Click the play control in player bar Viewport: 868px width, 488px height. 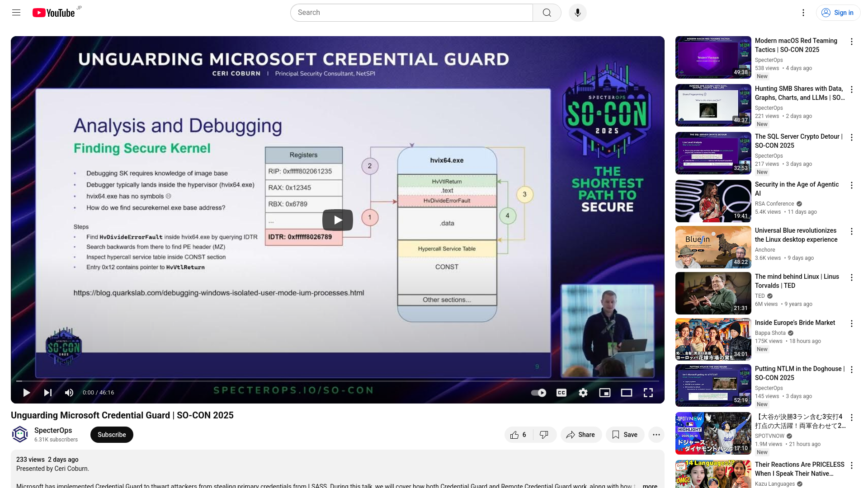pyautogui.click(x=27, y=393)
